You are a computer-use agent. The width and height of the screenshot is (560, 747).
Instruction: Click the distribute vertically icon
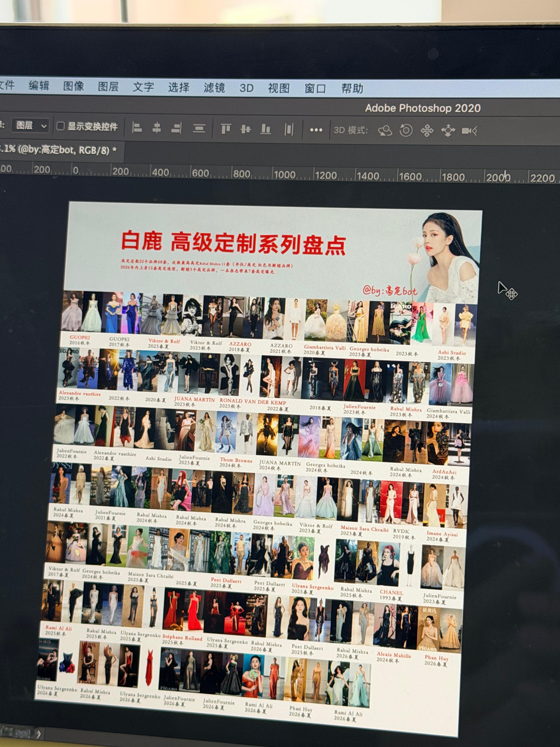point(199,129)
